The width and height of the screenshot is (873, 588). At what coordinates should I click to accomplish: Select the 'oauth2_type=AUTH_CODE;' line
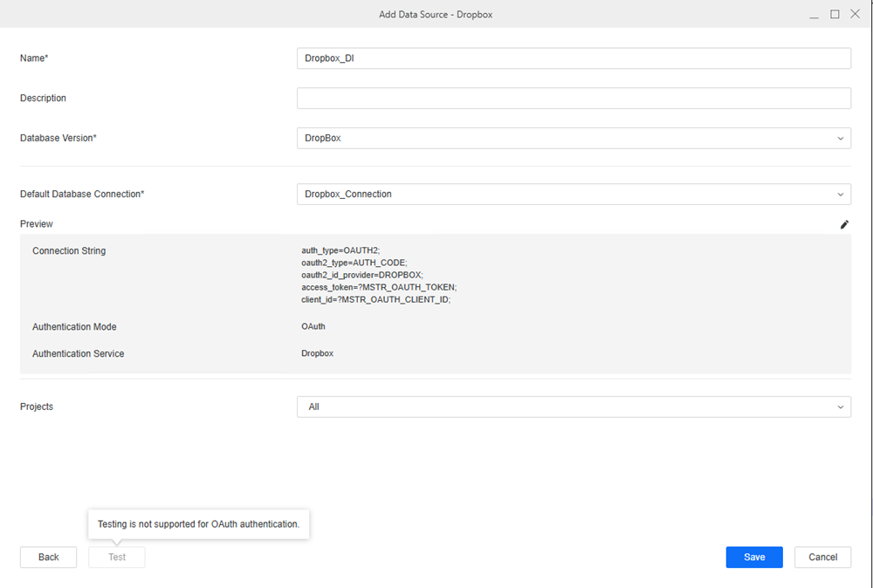(354, 263)
